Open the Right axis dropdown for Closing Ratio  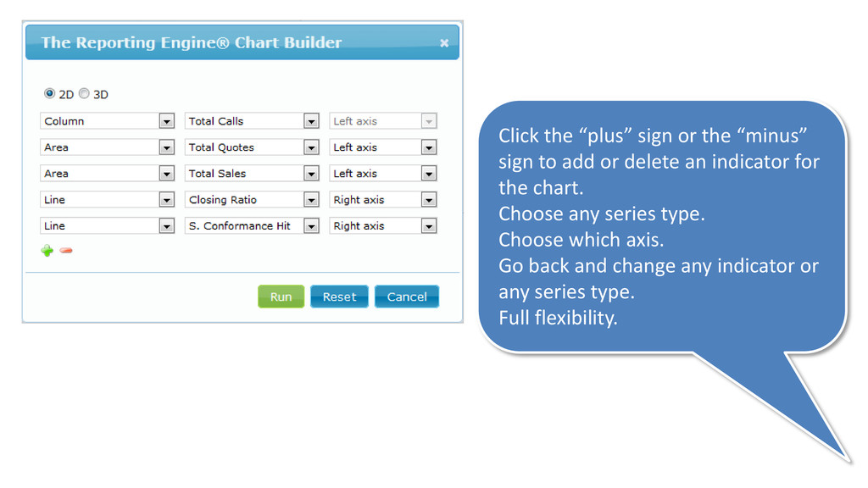click(x=383, y=200)
